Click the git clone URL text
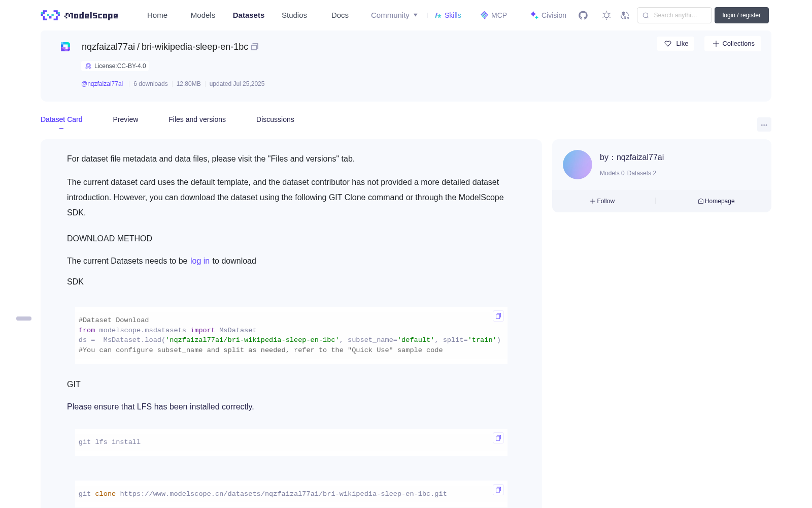The width and height of the screenshot is (812, 508). click(284, 494)
